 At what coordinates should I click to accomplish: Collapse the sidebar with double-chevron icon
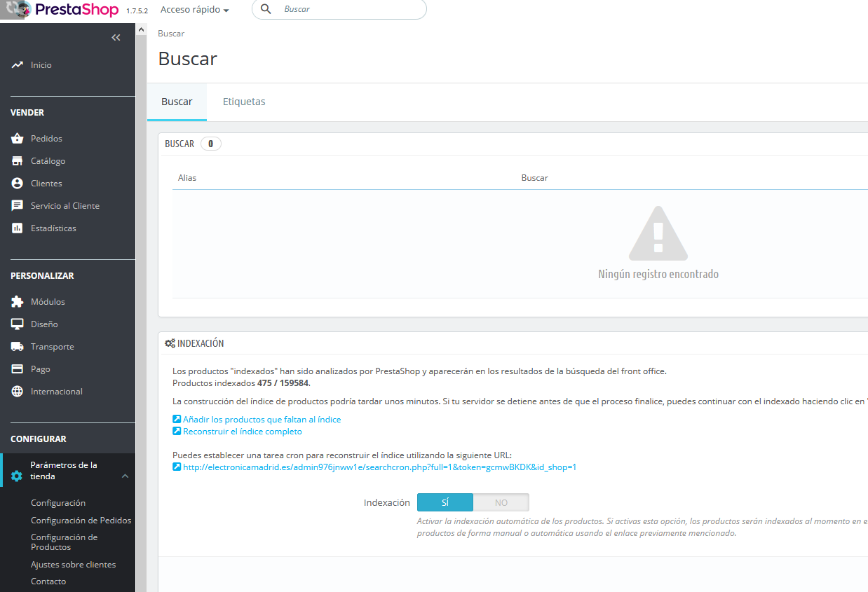[x=116, y=38]
